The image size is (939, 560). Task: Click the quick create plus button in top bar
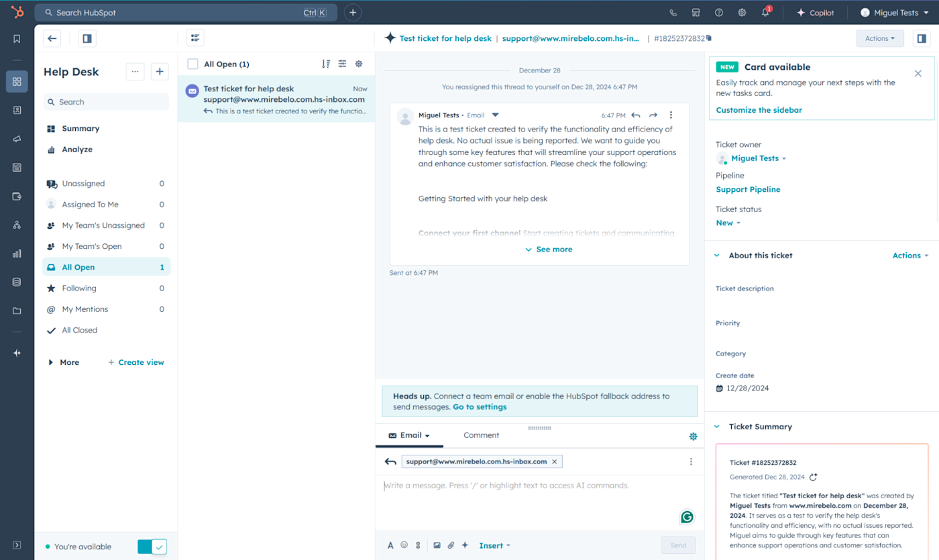click(353, 13)
